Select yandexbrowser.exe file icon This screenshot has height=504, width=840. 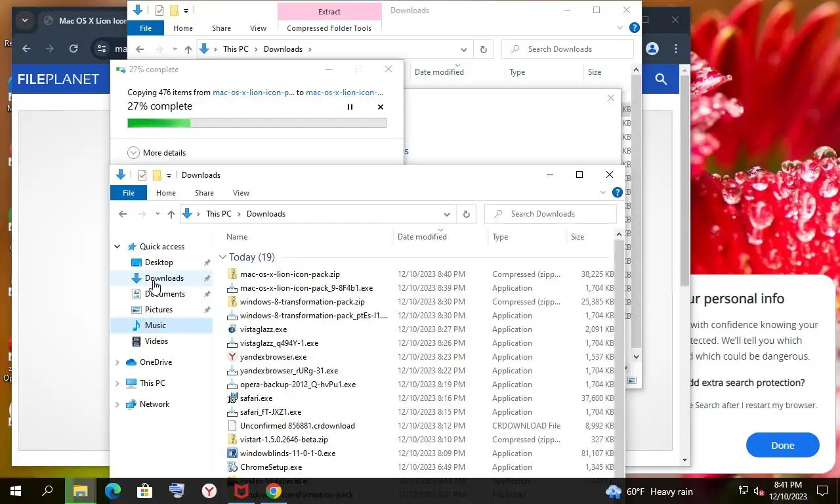232,357
